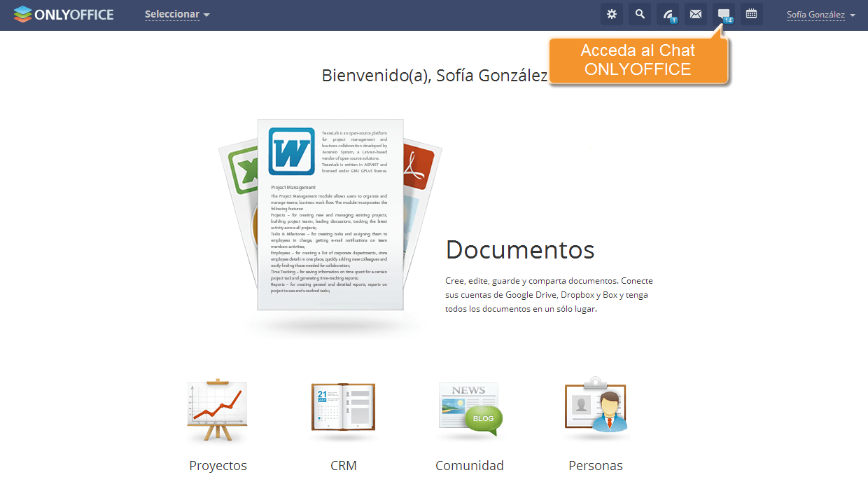Open the calendar icon in header
Screen dimensions: 868x496
click(x=752, y=14)
